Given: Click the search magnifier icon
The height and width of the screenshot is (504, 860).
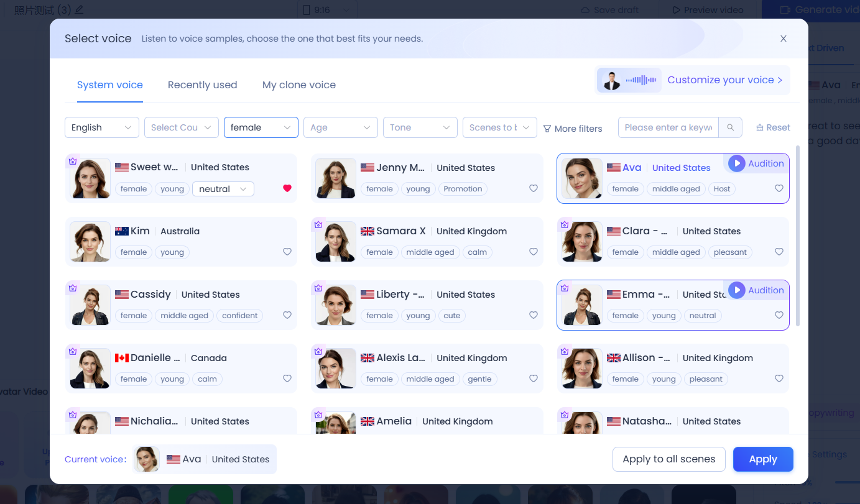Looking at the screenshot, I should [730, 127].
